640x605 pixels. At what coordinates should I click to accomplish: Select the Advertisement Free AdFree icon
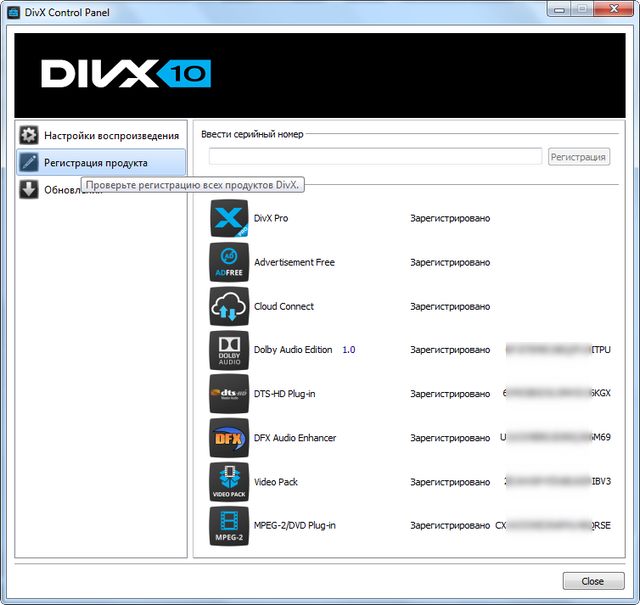(x=229, y=262)
